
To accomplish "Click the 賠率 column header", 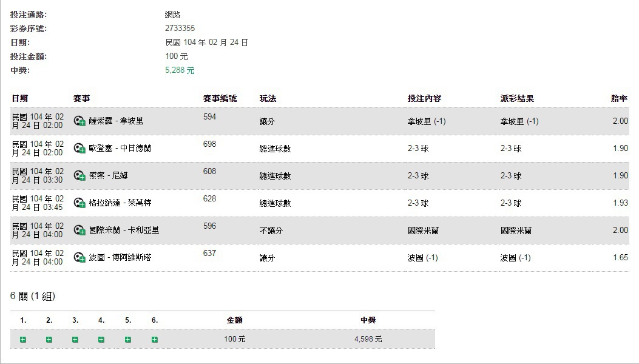I will click(619, 98).
